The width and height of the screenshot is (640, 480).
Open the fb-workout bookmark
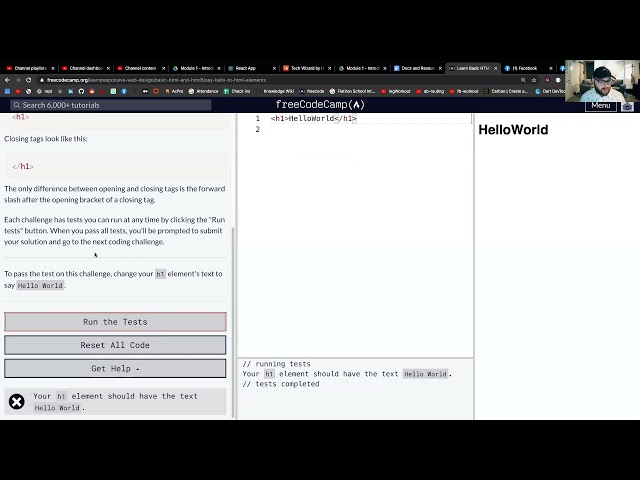click(x=464, y=91)
